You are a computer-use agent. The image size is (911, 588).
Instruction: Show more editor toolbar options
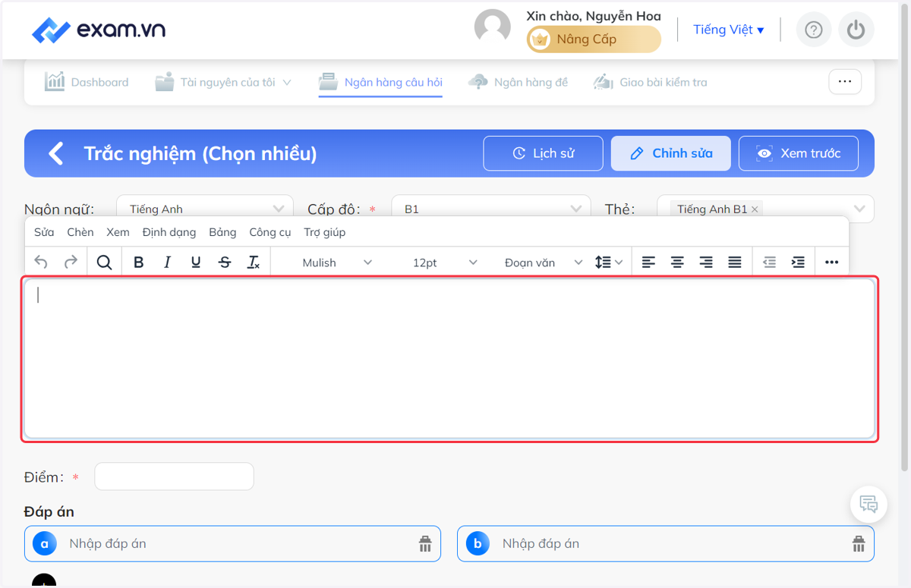pyautogui.click(x=831, y=263)
